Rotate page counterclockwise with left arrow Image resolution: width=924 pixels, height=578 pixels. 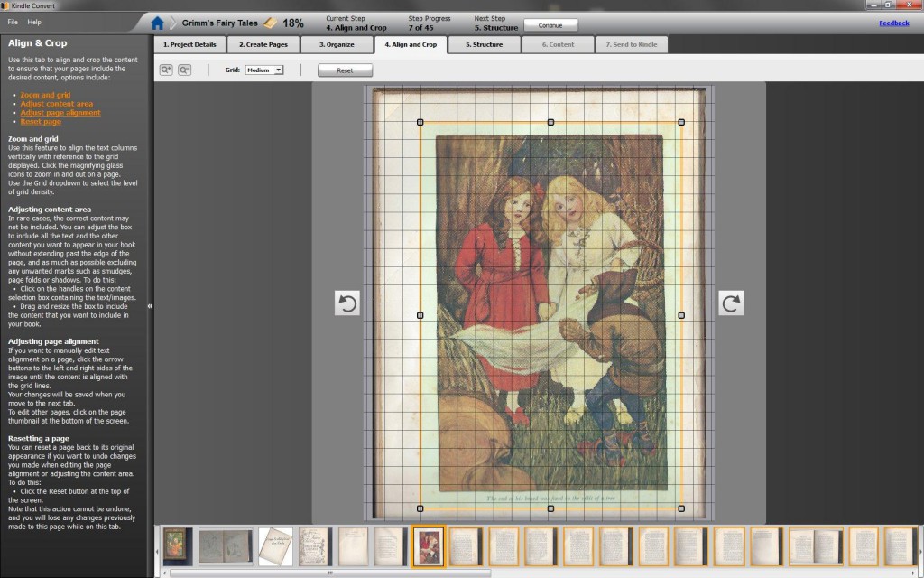point(347,303)
